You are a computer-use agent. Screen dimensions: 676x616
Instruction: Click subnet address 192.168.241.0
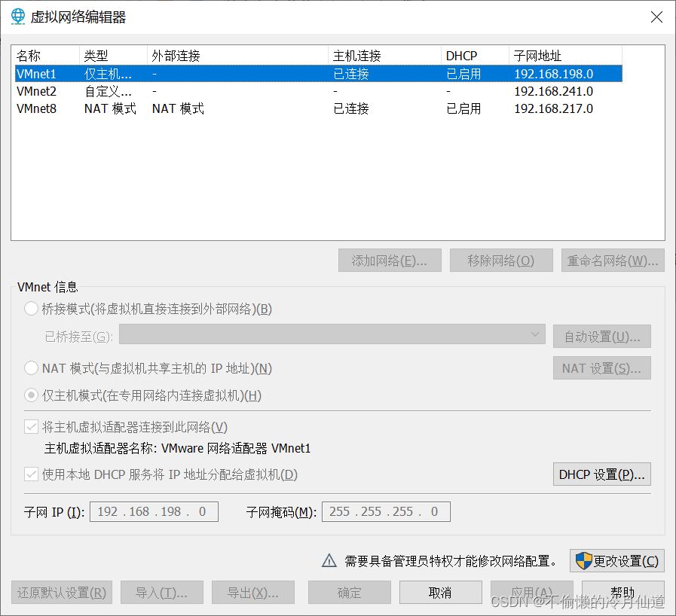(553, 91)
